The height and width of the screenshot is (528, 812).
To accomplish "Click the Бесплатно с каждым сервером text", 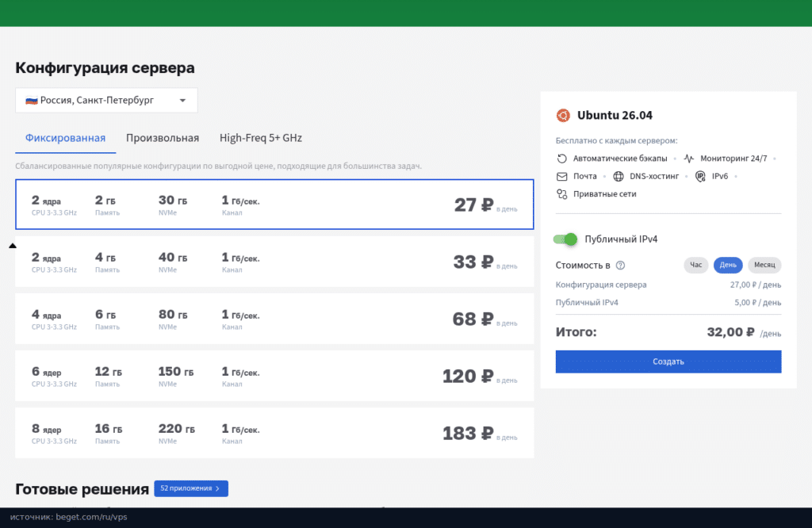I will [x=616, y=141].
